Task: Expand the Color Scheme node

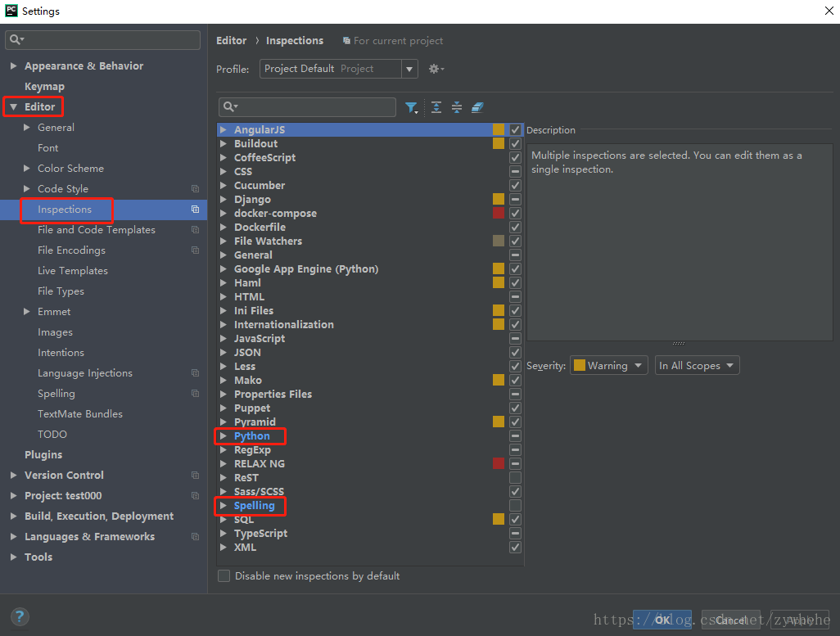Action: (26, 169)
